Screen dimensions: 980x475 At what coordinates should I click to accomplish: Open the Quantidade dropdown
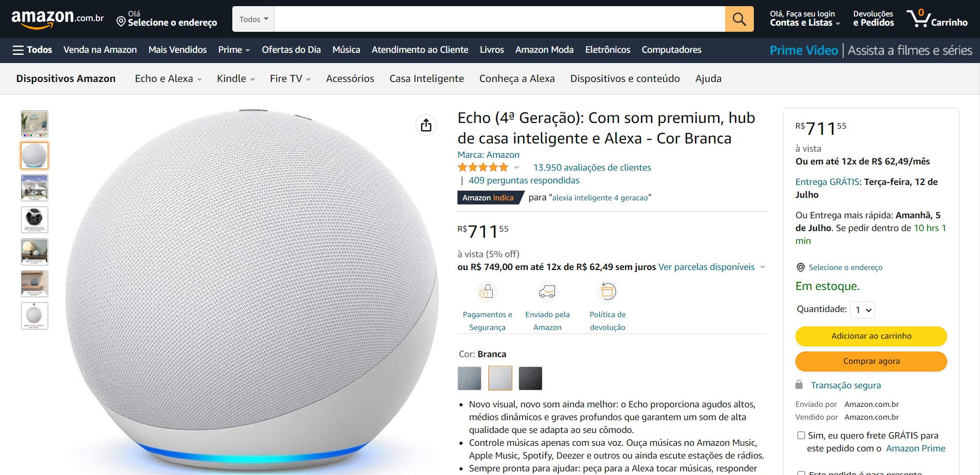click(863, 309)
